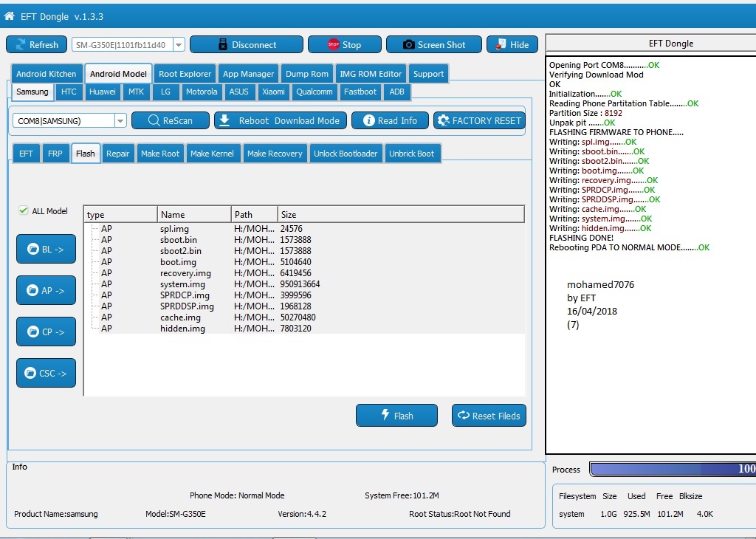Select the recovery.img row
This screenshot has width=756, height=539.
304,273
